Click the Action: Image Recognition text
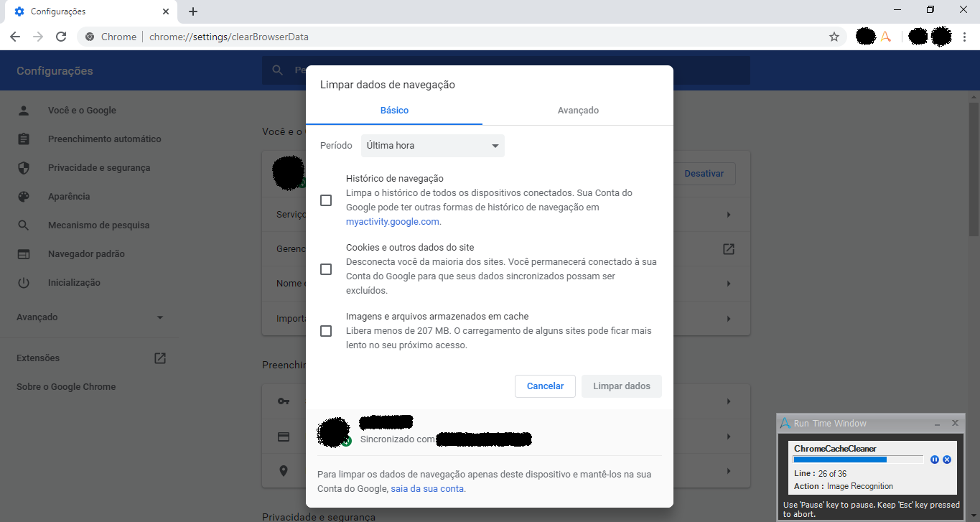The image size is (980, 522). tap(844, 486)
